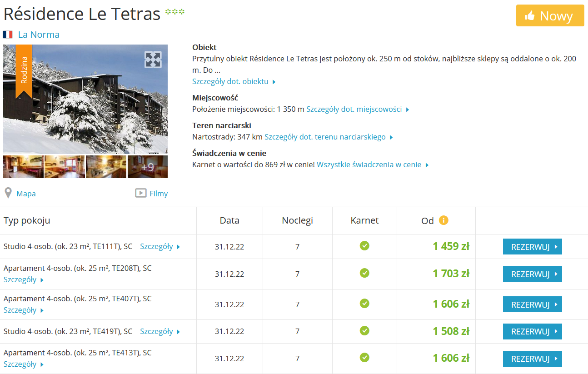
Task: Click green Karnet checkmark in TE407T row
Action: 364,304
